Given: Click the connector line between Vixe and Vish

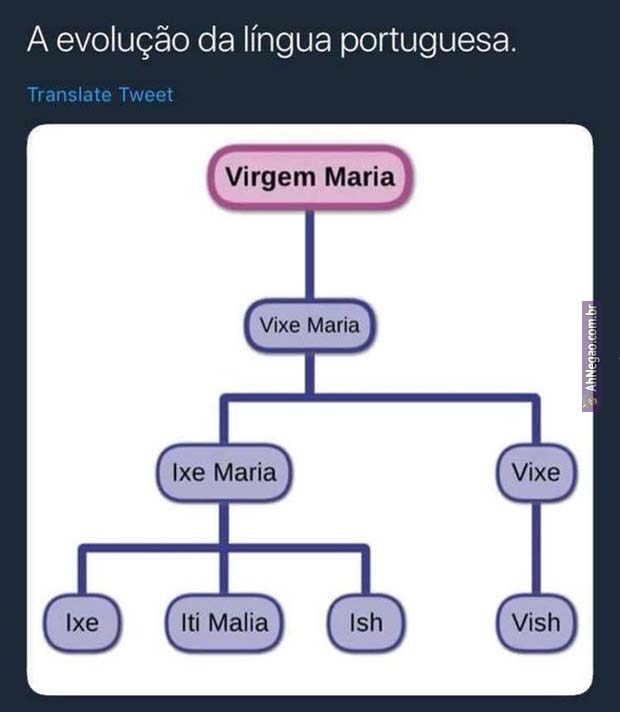Looking at the screenshot, I should tap(536, 548).
